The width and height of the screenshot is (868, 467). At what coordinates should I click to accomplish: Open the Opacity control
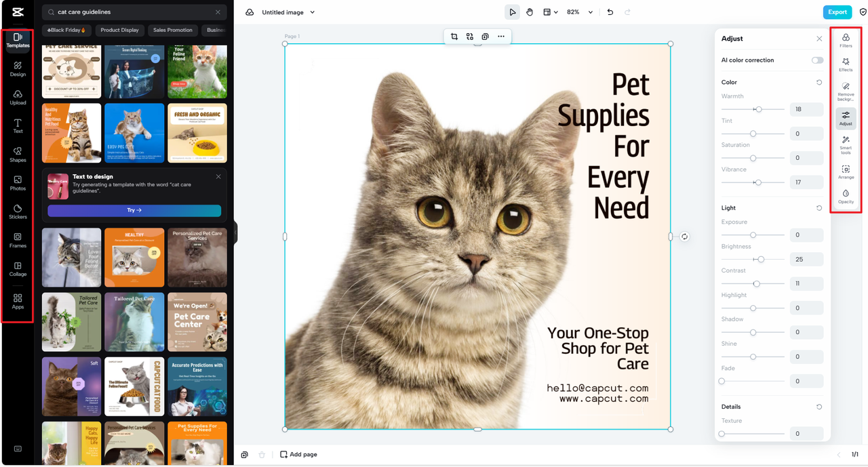tap(846, 197)
